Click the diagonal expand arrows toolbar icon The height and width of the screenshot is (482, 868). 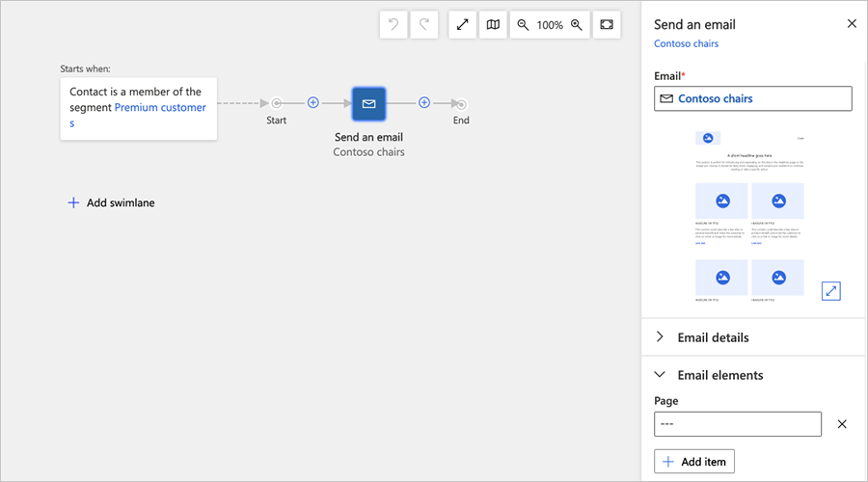pyautogui.click(x=463, y=25)
